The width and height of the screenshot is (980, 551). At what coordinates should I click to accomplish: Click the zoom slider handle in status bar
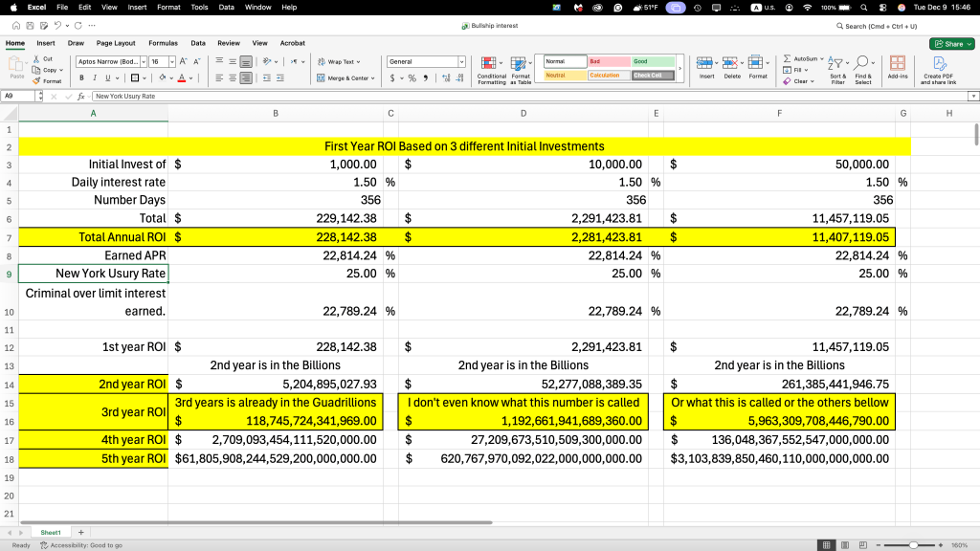915,544
